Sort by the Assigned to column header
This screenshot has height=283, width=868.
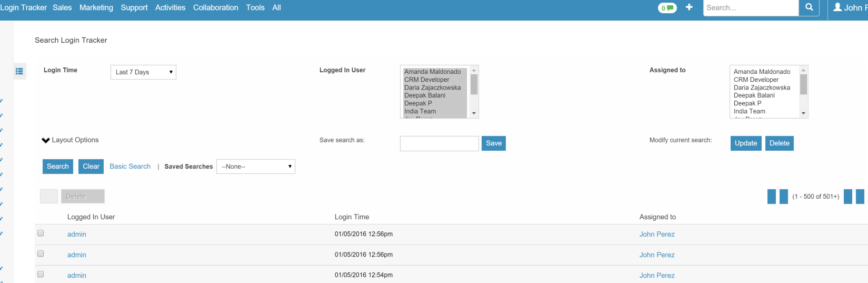click(657, 217)
